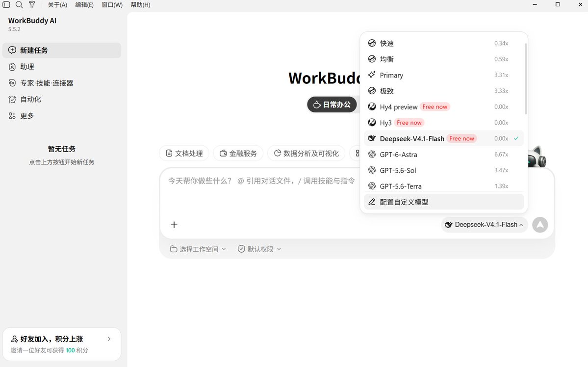Select the 极致 model option
Screen dimensions: 588x367
click(444, 91)
